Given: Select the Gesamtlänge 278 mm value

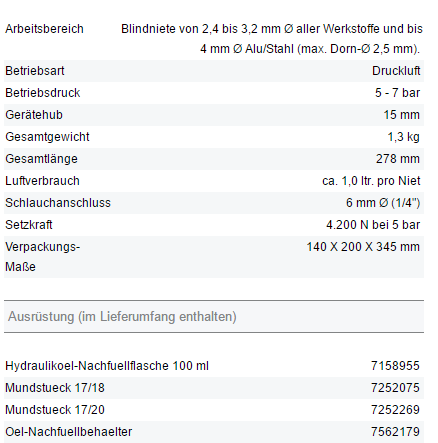Looking at the screenshot, I should (x=398, y=159).
